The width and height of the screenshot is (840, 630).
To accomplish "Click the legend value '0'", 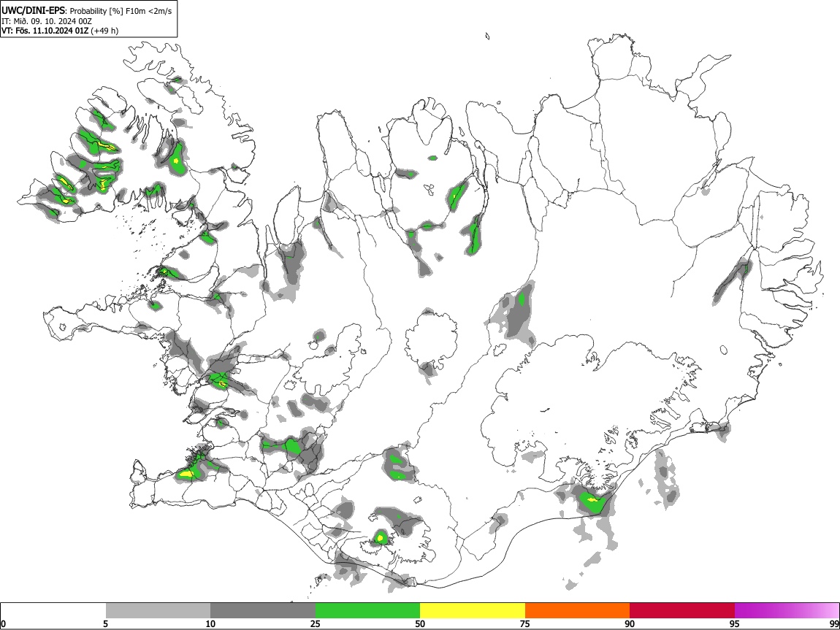I will 4,623.
